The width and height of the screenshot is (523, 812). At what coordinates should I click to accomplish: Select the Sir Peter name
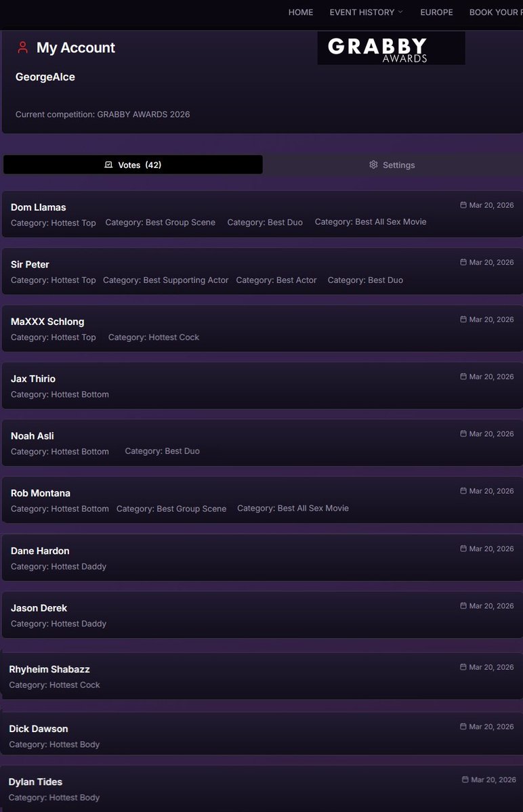click(30, 264)
